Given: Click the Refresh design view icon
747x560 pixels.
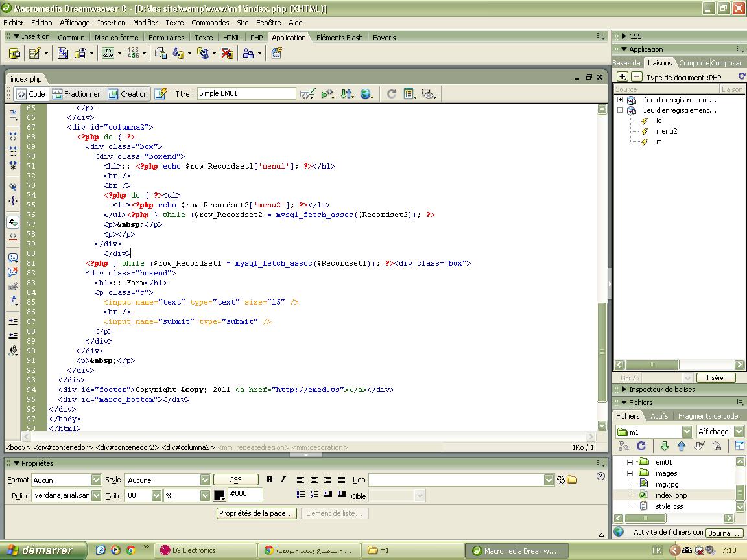Looking at the screenshot, I should click(391, 94).
